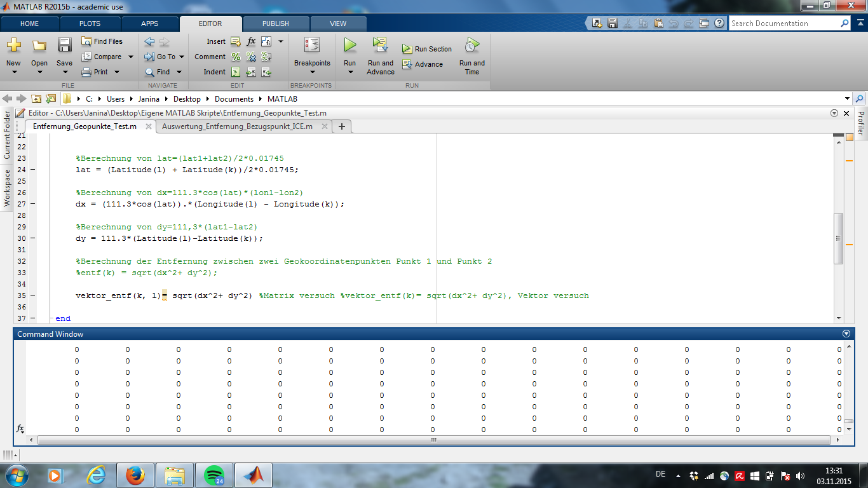
Task: Switch to the PLOTS ribbon tab
Action: point(90,24)
